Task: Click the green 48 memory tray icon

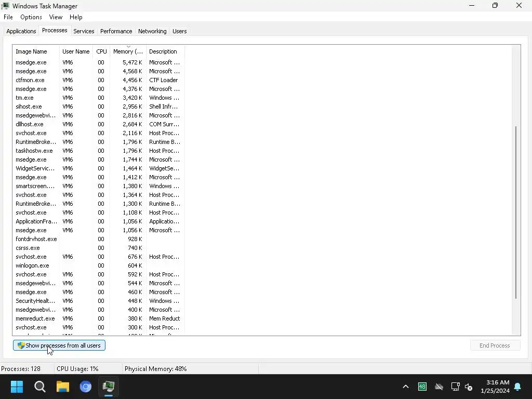Action: [x=422, y=387]
